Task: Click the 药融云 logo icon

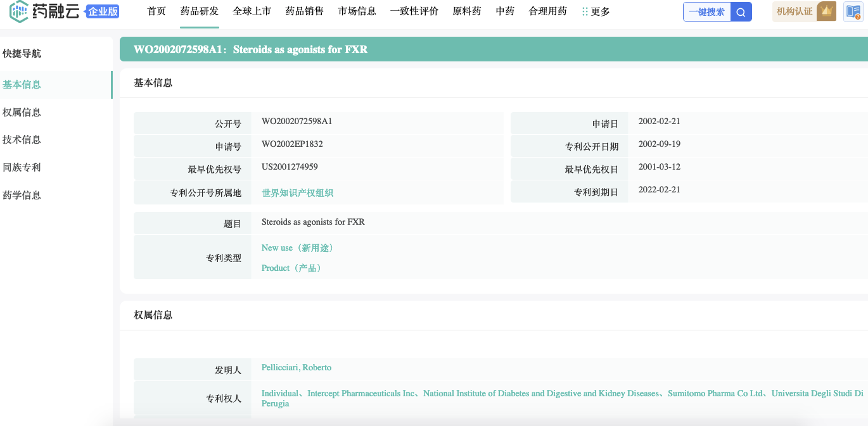Action: coord(19,11)
